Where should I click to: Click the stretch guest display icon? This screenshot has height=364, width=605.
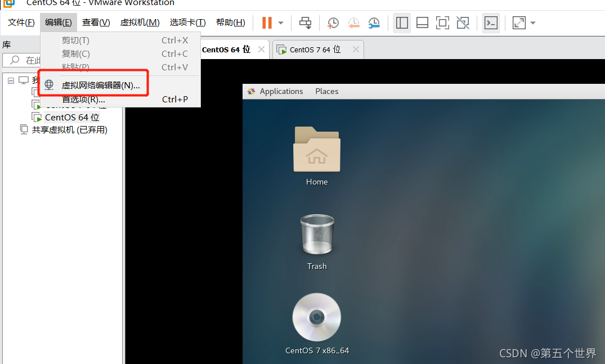(x=519, y=23)
